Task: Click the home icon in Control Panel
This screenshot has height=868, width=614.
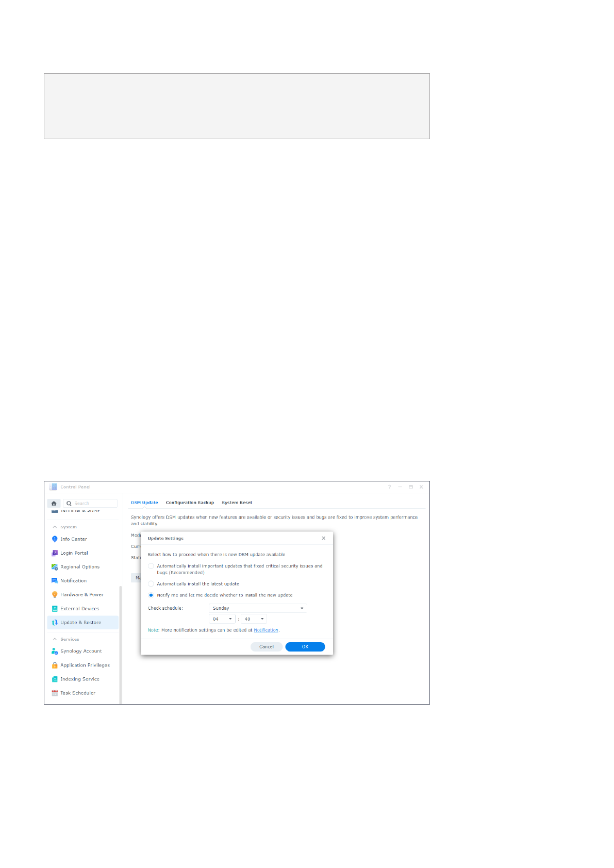Action: [x=54, y=504]
